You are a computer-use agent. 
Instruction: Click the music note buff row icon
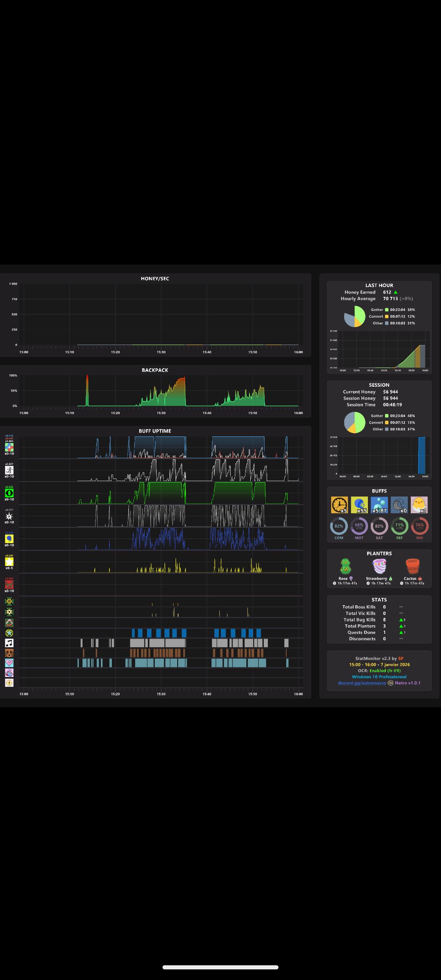9,643
